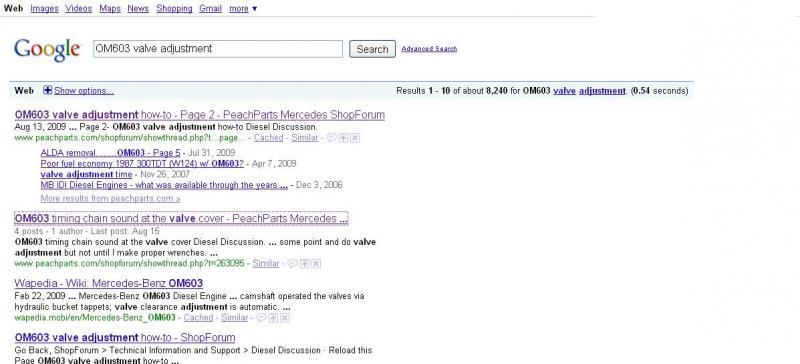This screenshot has width=800, height=364.
Task: Open the Advanced Search link
Action: pyautogui.click(x=429, y=49)
